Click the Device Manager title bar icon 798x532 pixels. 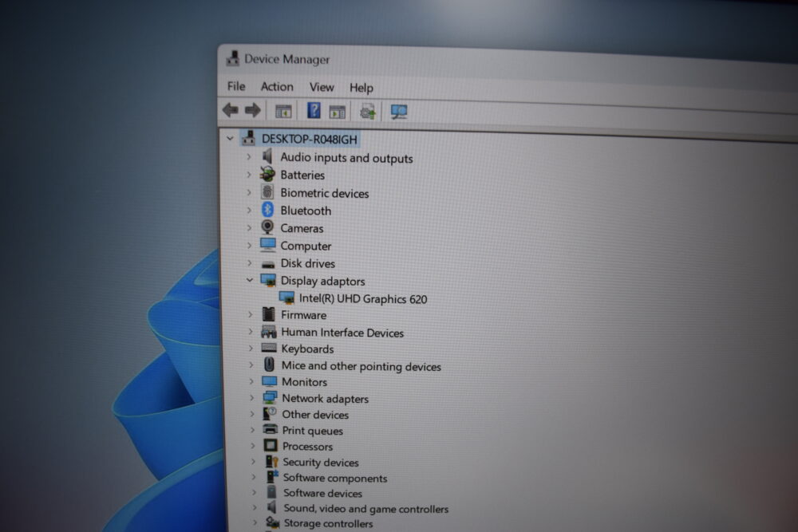[x=232, y=58]
